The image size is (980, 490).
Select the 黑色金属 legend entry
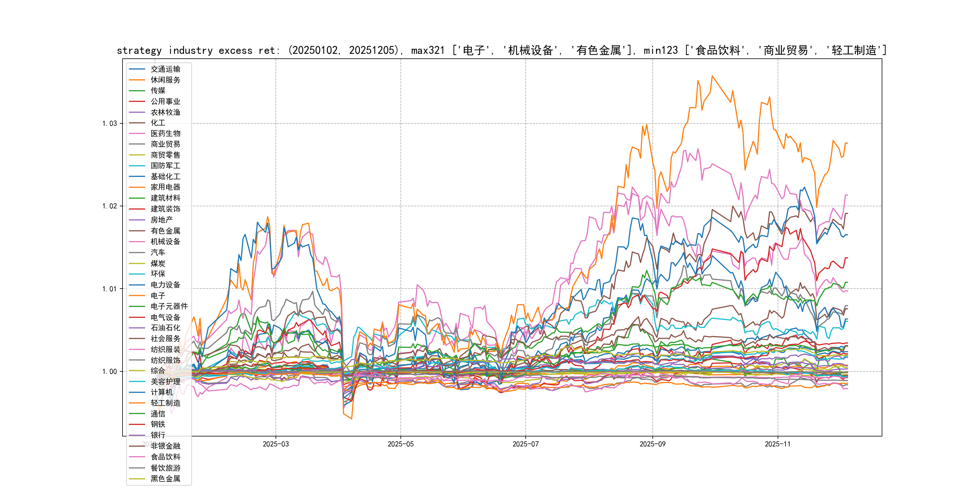click(165, 479)
